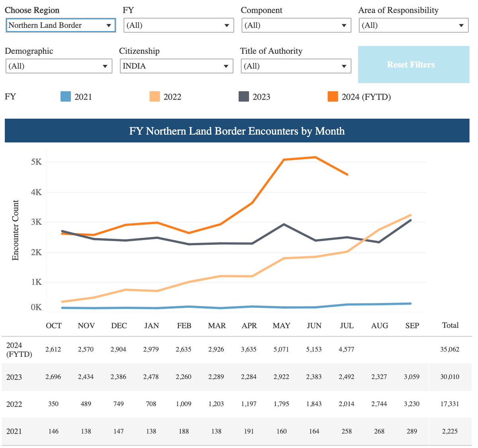Click the 2,922 May 2023 cell
Viewport: 478px width, 448px height.
click(x=281, y=377)
